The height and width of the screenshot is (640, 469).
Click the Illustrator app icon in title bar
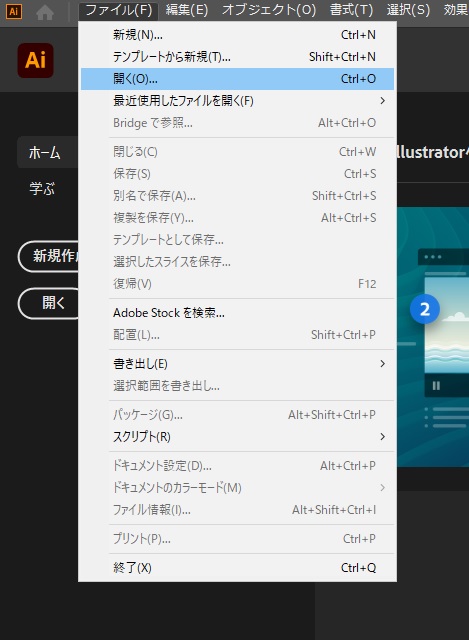point(13,11)
